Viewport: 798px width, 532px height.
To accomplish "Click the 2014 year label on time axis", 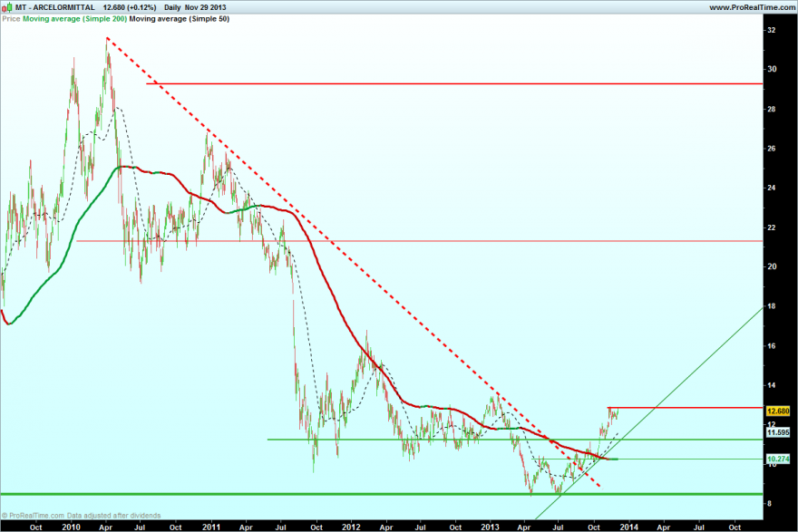I will 629,527.
